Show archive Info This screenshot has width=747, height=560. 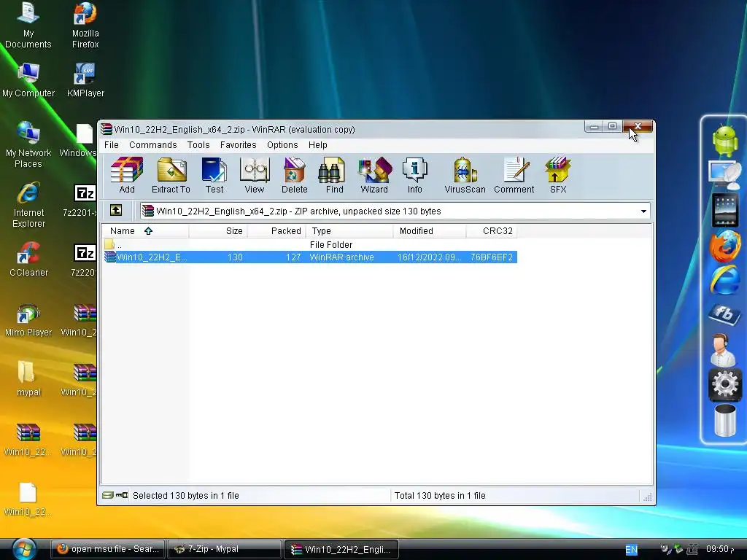pyautogui.click(x=414, y=175)
